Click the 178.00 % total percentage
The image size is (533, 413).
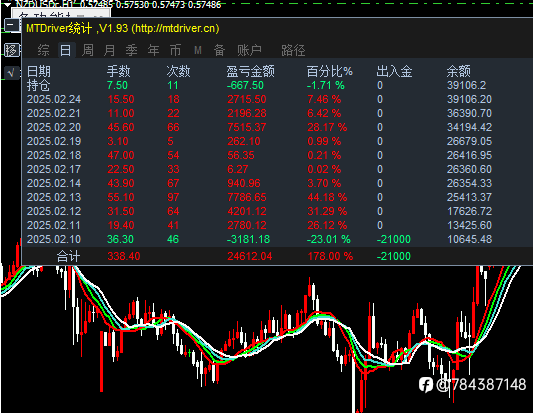[x=330, y=256]
